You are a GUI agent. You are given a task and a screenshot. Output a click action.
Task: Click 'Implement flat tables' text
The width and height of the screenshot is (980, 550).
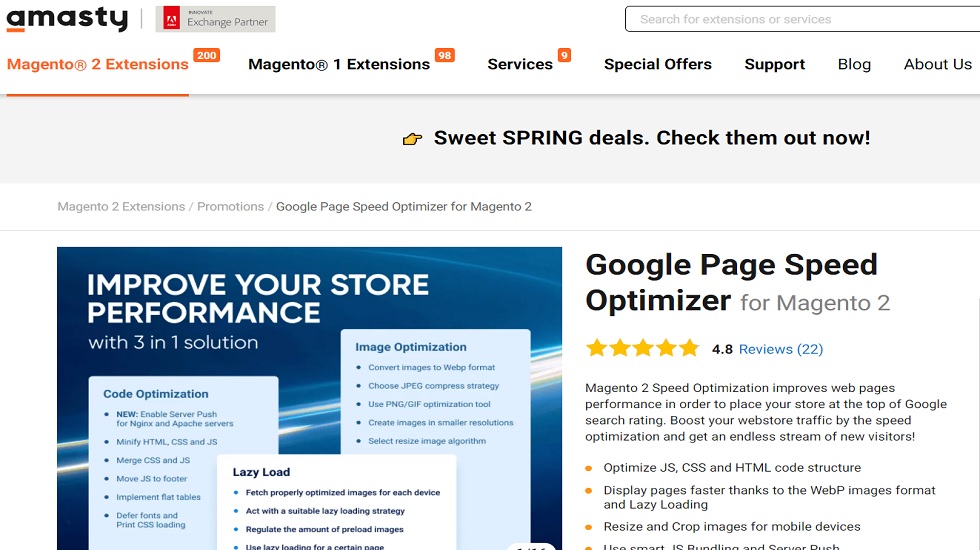pos(158,497)
